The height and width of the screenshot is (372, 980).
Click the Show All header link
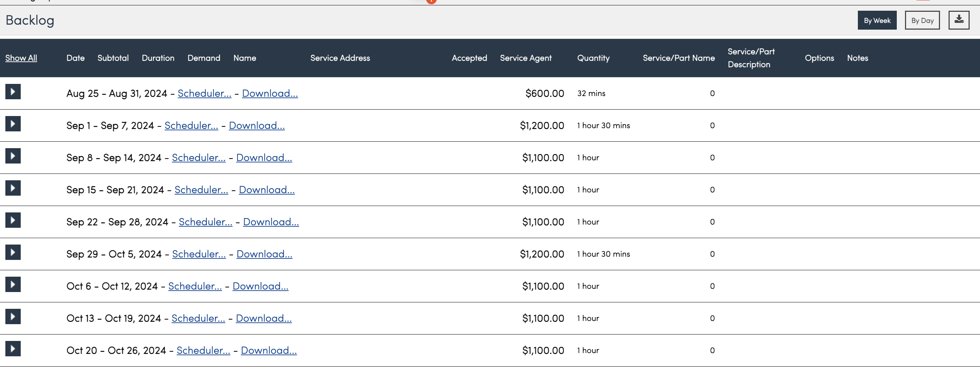21,58
